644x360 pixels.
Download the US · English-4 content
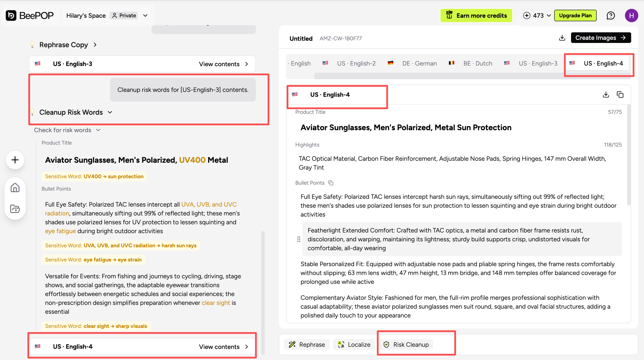coord(606,95)
